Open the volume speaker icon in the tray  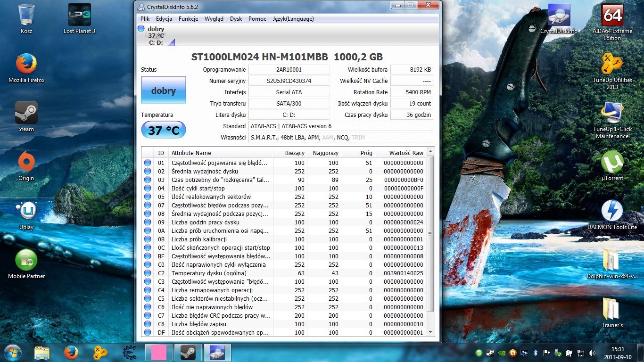pyautogui.click(x=592, y=353)
